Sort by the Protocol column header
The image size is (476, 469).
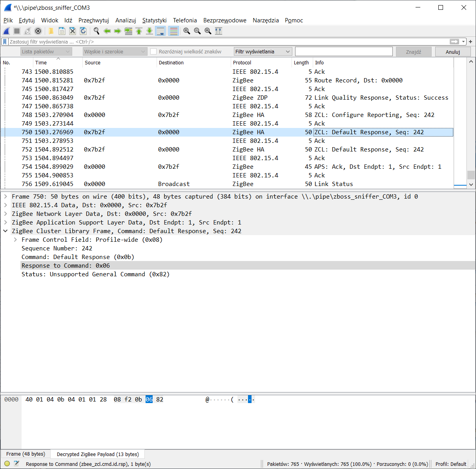click(x=261, y=62)
